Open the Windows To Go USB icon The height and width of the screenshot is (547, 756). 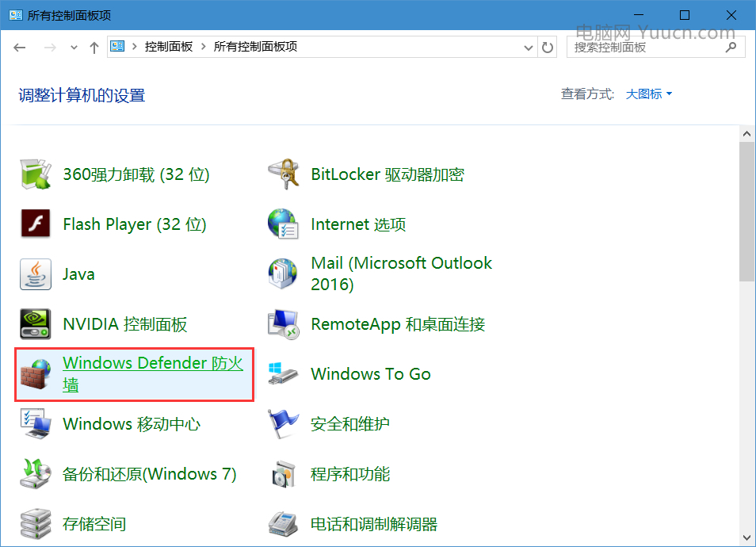pyautogui.click(x=284, y=374)
